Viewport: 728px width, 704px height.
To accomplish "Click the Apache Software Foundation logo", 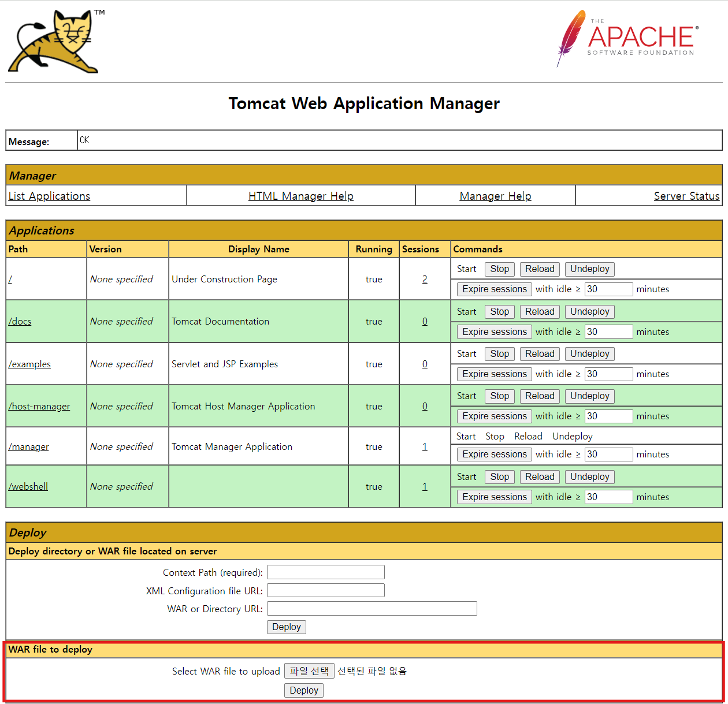I will click(628, 38).
